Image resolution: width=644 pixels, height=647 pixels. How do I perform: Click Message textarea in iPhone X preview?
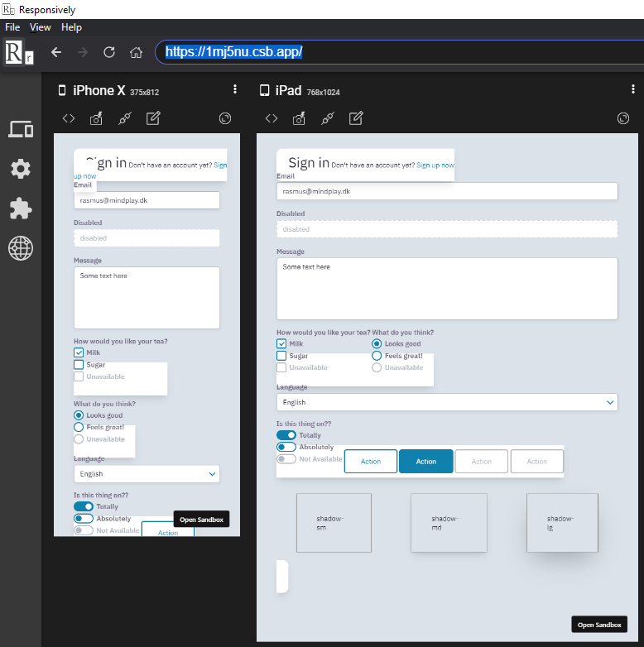(147, 298)
